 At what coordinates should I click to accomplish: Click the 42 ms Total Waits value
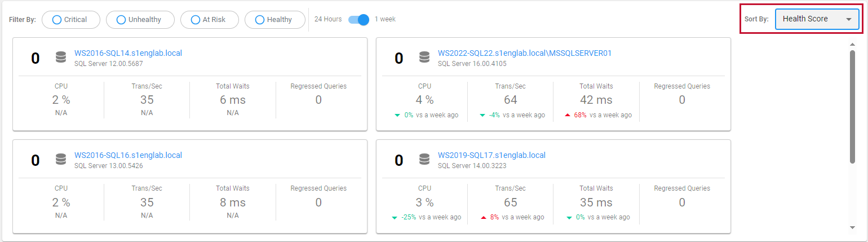[x=596, y=100]
